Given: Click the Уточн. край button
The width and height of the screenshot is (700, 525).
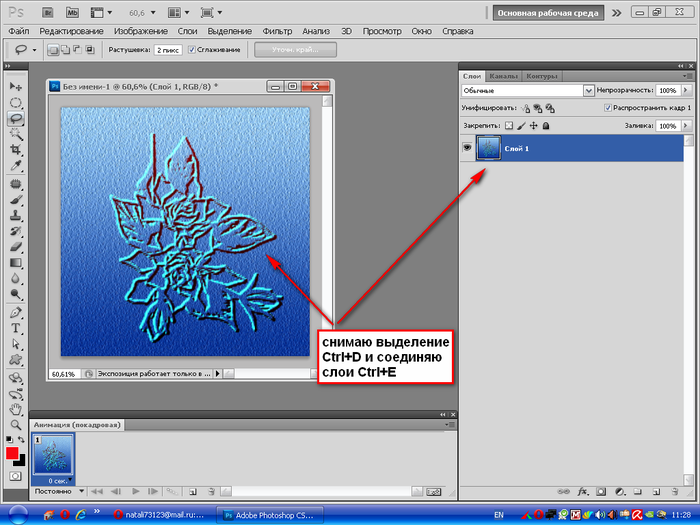Looking at the screenshot, I should pos(295,50).
